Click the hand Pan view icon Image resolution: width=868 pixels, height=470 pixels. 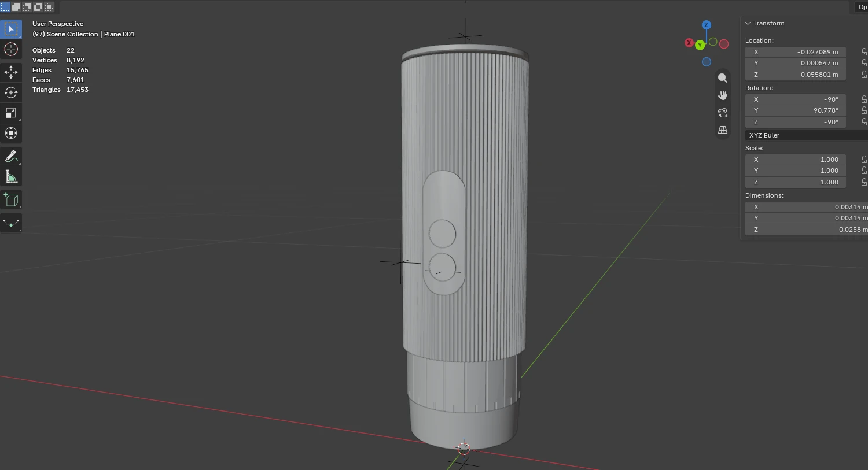click(723, 95)
